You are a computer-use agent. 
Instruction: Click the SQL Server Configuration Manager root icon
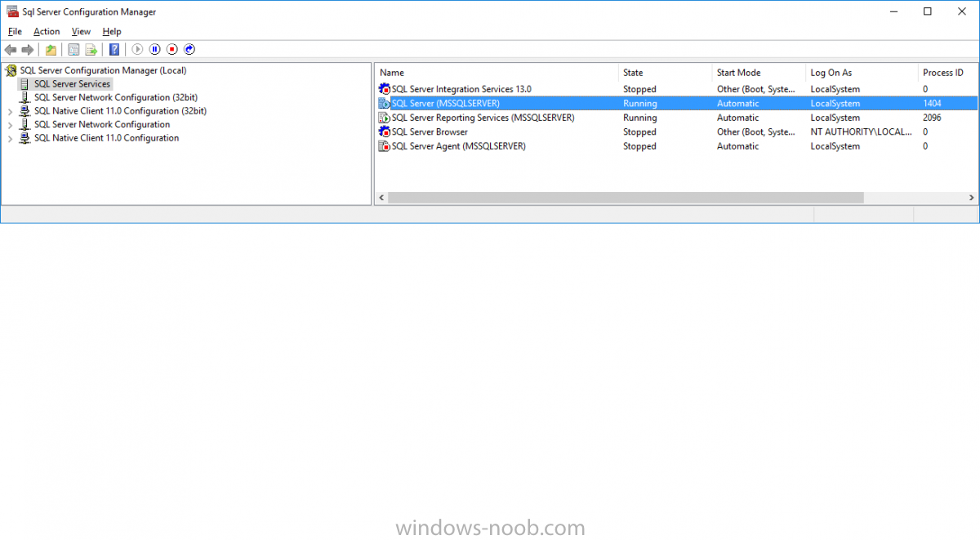11,70
